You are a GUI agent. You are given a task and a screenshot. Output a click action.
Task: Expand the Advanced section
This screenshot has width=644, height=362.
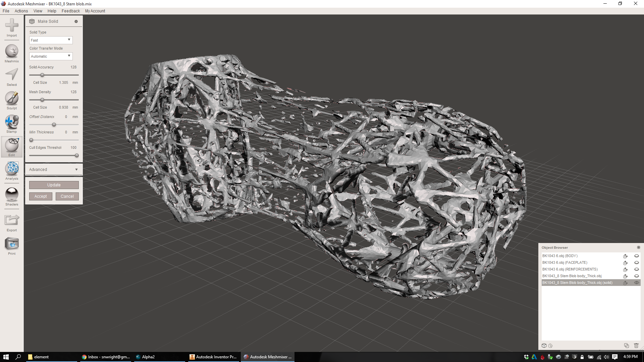pos(54,170)
